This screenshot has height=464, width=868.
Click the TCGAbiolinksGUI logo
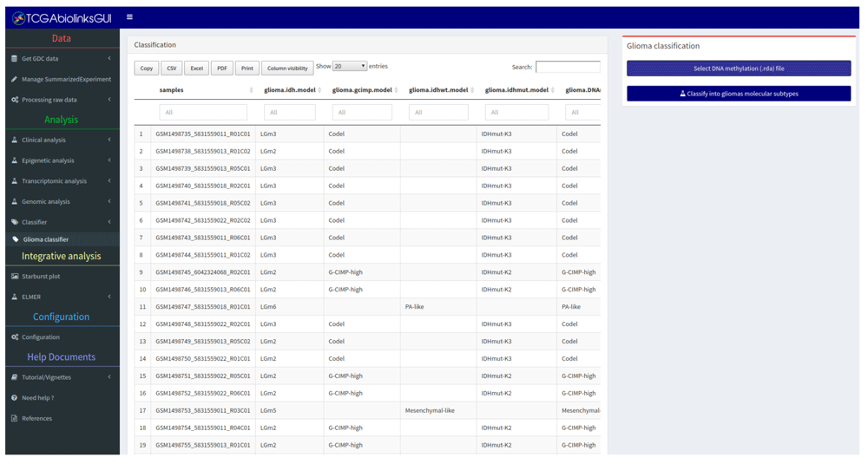coord(62,18)
